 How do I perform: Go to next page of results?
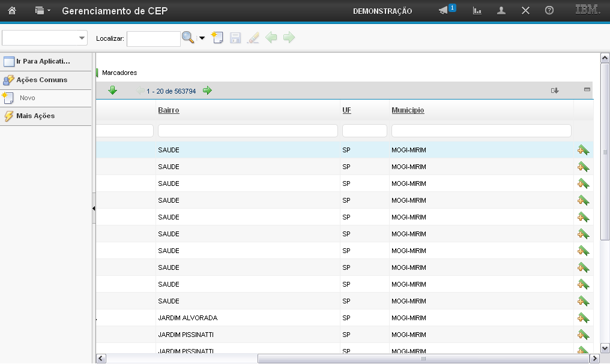click(x=207, y=91)
